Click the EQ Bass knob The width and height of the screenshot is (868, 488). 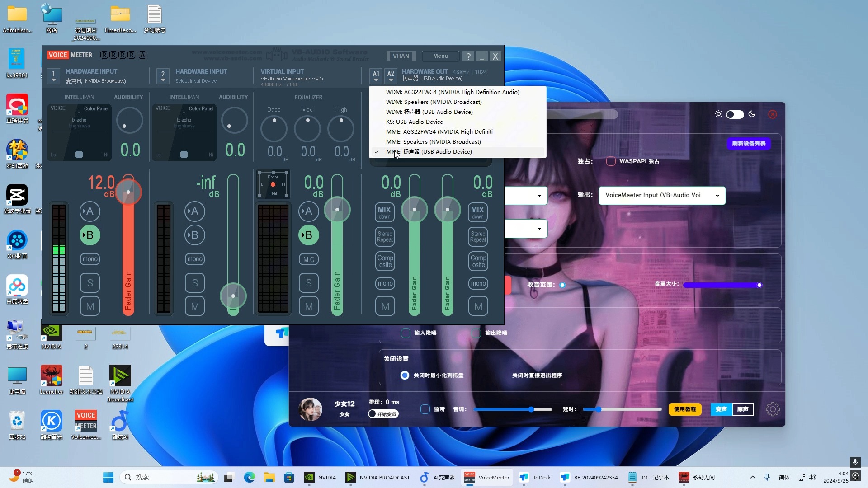274,129
